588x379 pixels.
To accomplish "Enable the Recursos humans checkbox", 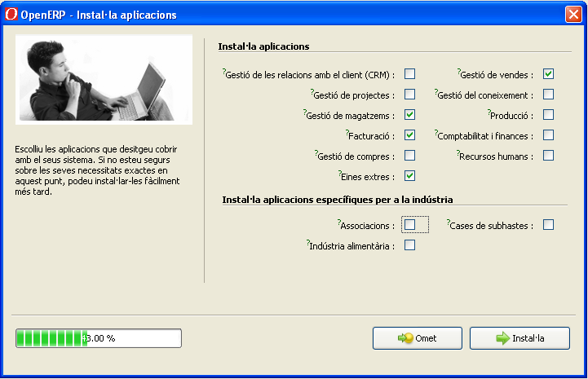I will (549, 156).
